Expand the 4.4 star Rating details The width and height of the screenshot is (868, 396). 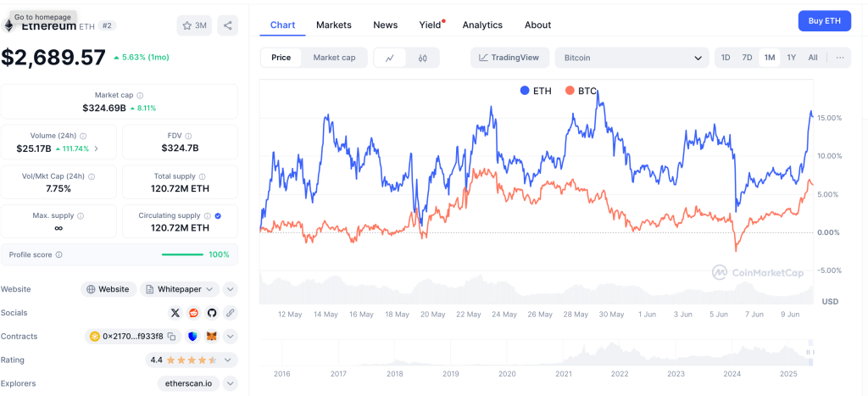click(231, 360)
